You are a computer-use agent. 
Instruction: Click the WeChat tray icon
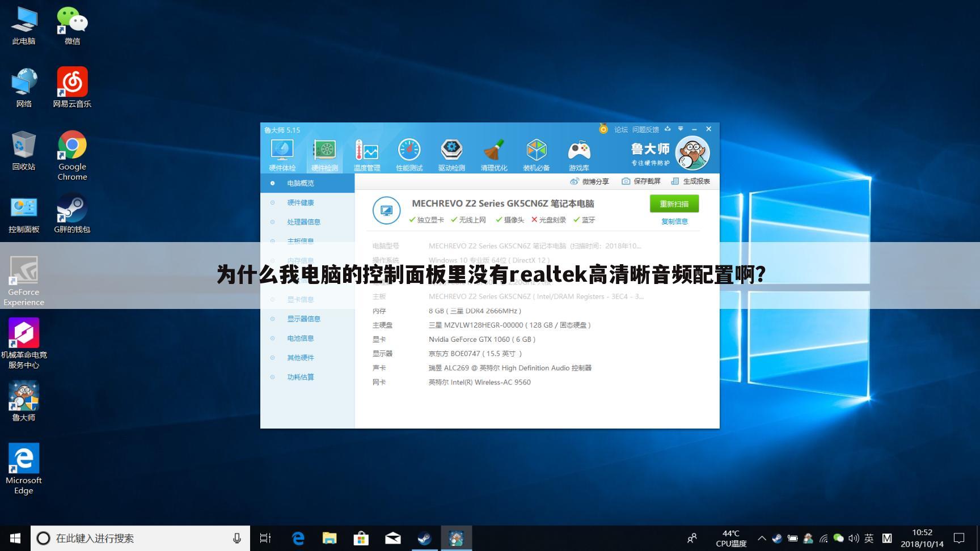pos(838,538)
